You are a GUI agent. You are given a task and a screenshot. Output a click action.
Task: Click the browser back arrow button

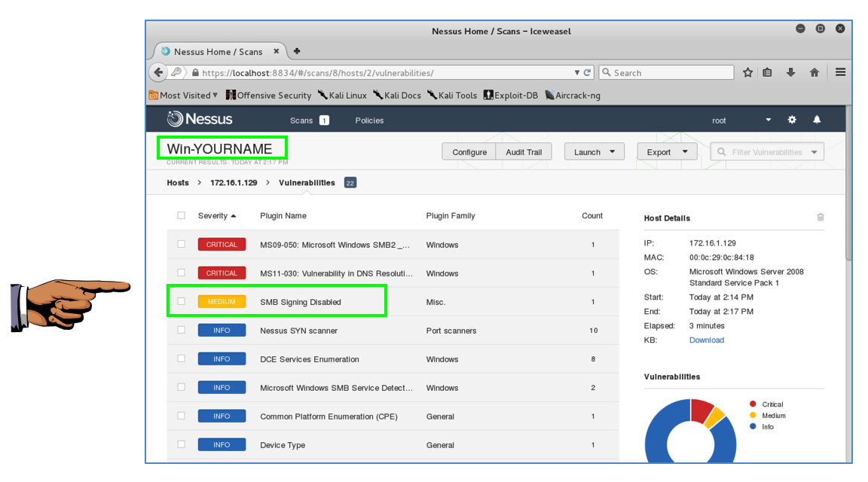(158, 72)
